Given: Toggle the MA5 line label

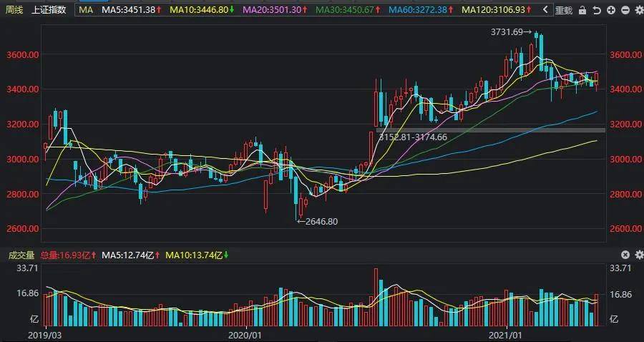Looking at the screenshot, I should point(131,10).
